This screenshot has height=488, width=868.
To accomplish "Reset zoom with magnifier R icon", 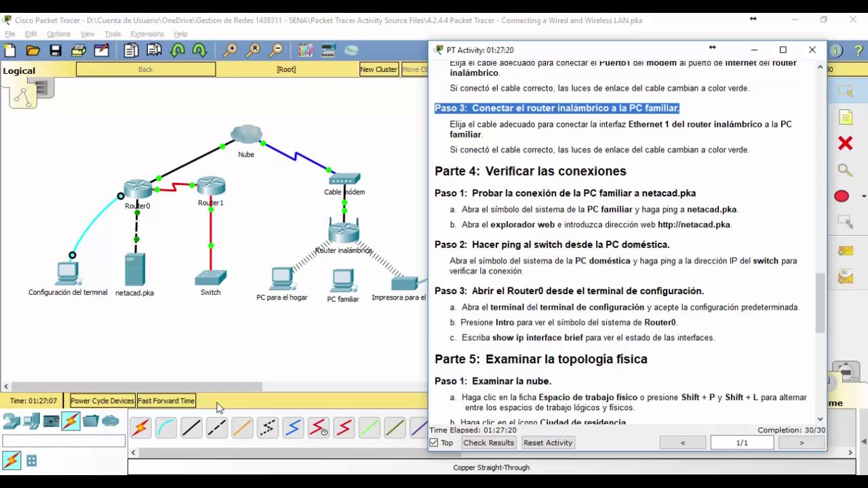I will 253,50.
